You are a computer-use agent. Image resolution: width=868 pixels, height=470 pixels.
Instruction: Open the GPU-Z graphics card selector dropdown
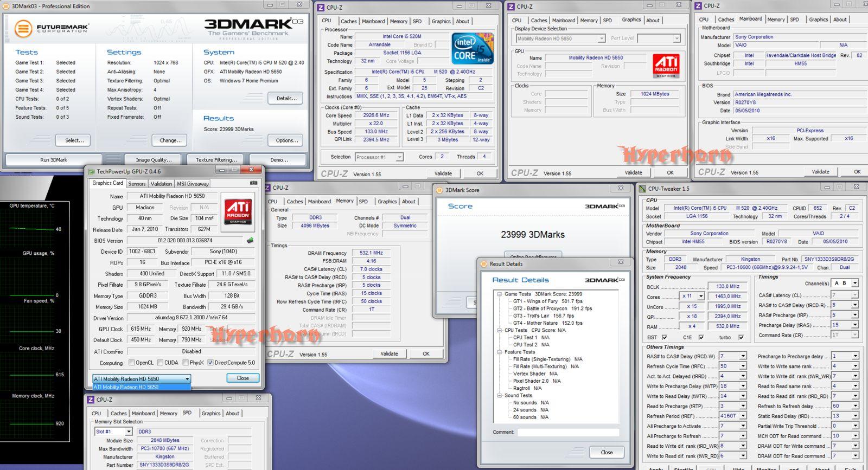(142, 379)
